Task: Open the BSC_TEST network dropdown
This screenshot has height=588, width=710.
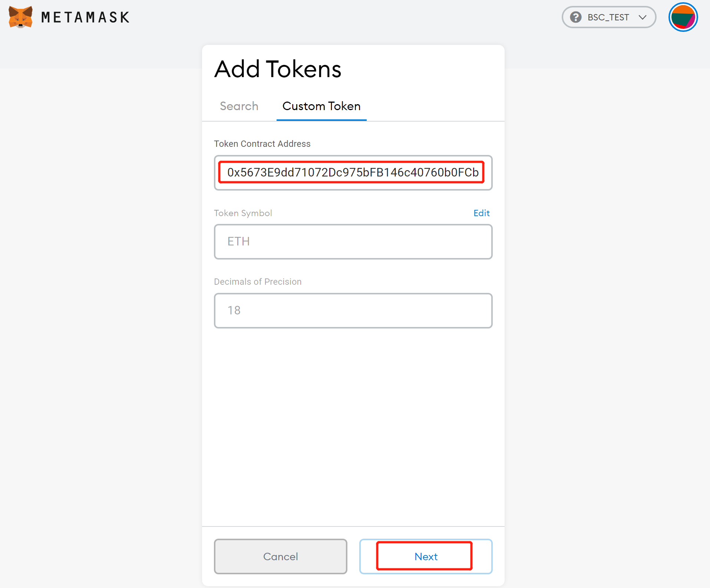Action: click(x=608, y=17)
